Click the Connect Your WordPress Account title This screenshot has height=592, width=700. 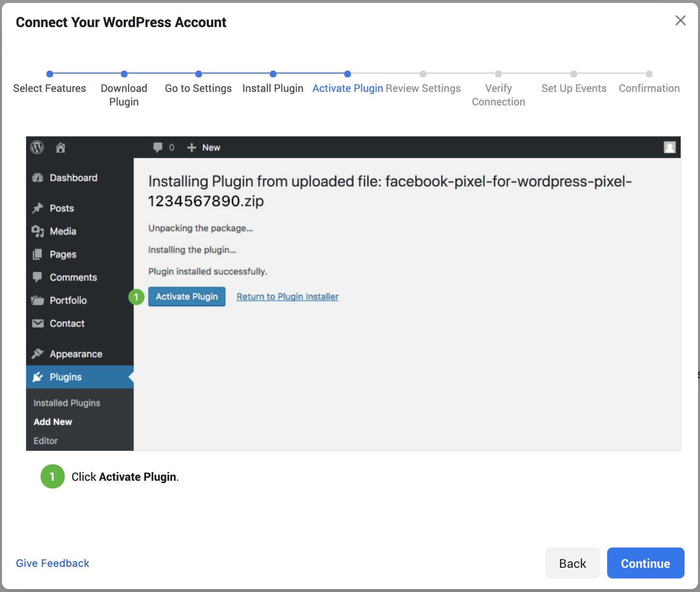(x=121, y=22)
